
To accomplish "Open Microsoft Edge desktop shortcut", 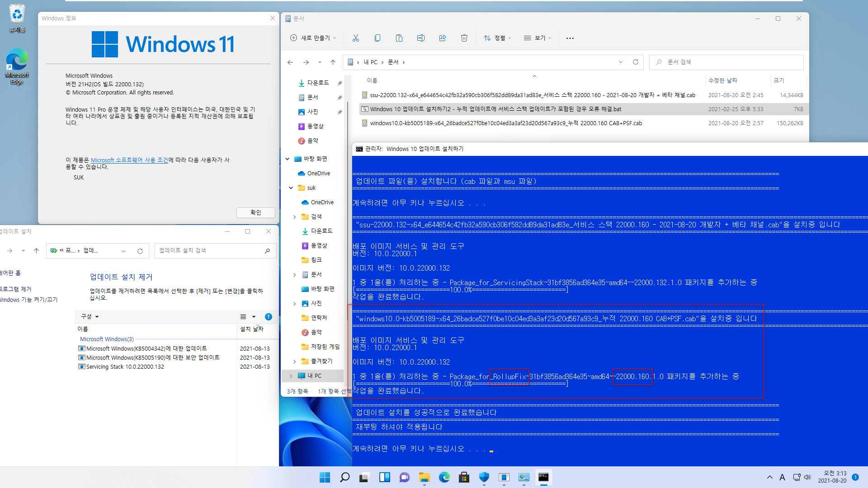I will (17, 67).
